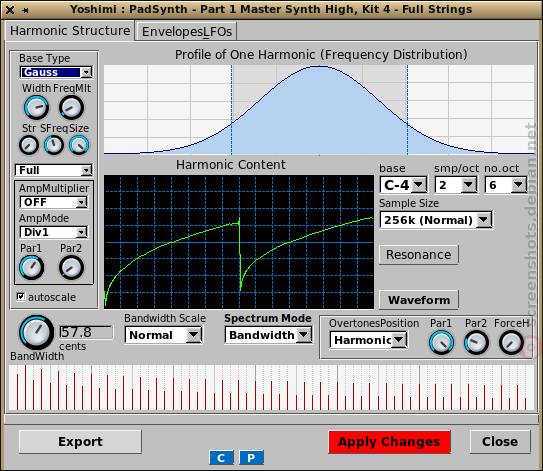The height and width of the screenshot is (471, 543).
Task: Expand the Sample Size 256k dropdown
Action: [436, 220]
